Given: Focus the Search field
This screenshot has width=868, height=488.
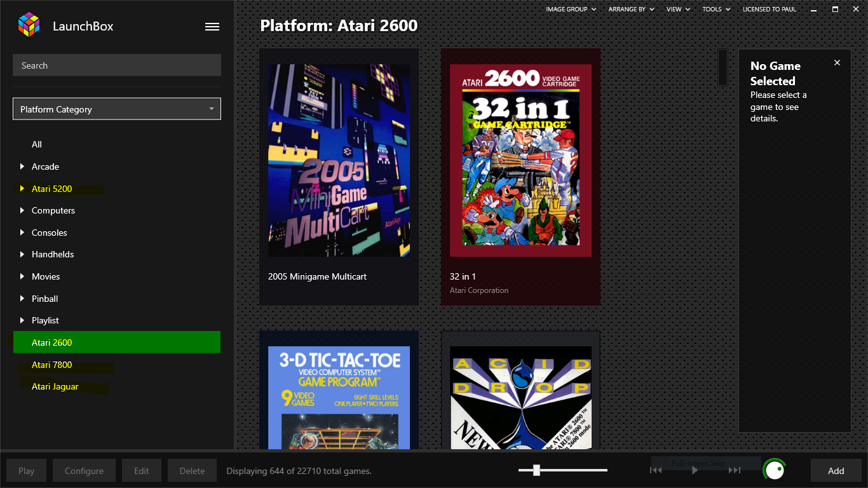Looking at the screenshot, I should click(117, 65).
